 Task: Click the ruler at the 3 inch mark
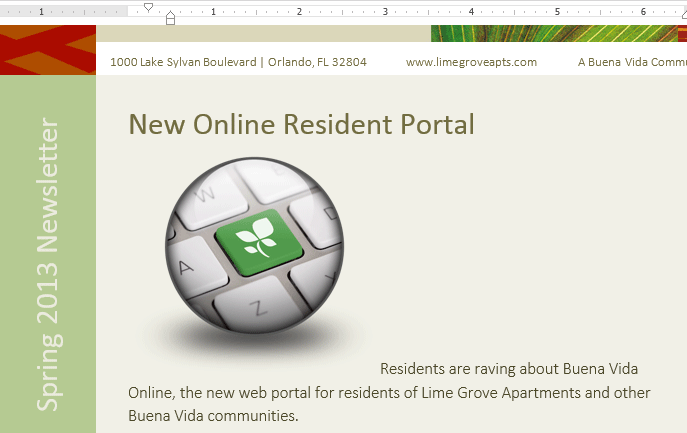385,12
